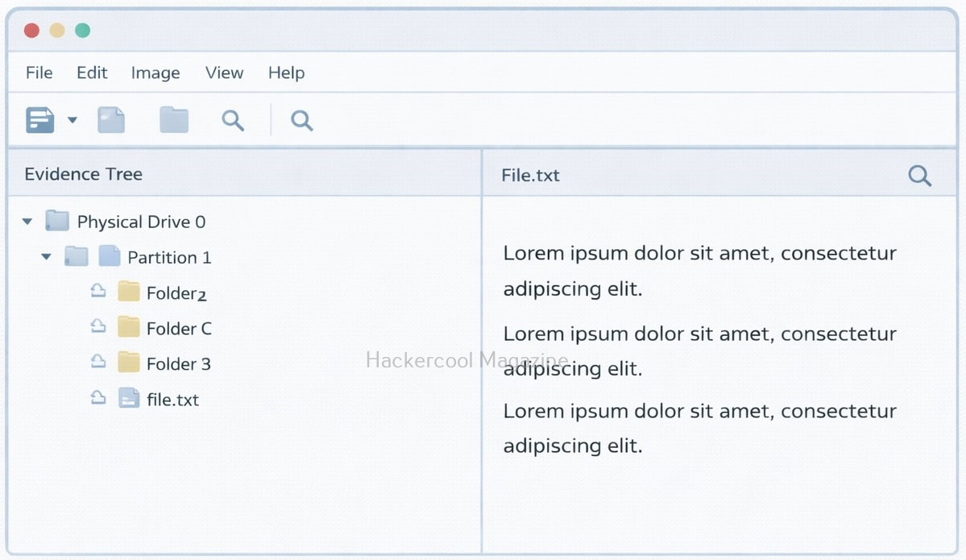Click the first magnifier icon in the toolbar
966x560 pixels.
pos(233,120)
